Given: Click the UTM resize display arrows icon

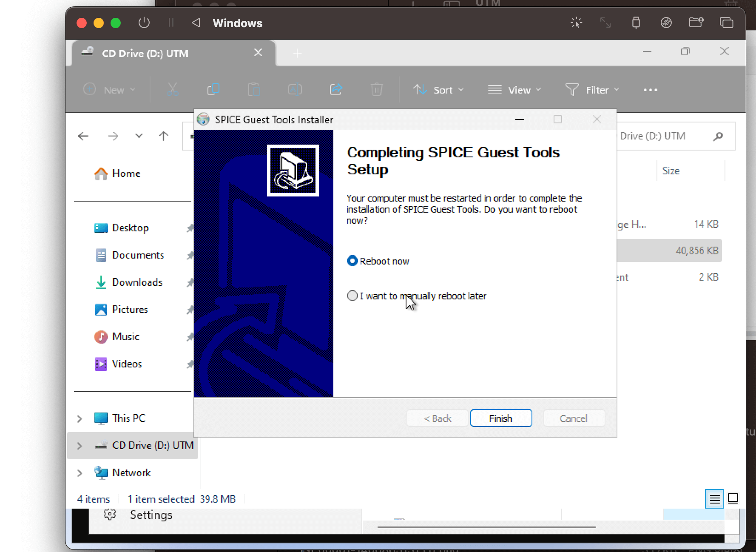Looking at the screenshot, I should [x=605, y=23].
